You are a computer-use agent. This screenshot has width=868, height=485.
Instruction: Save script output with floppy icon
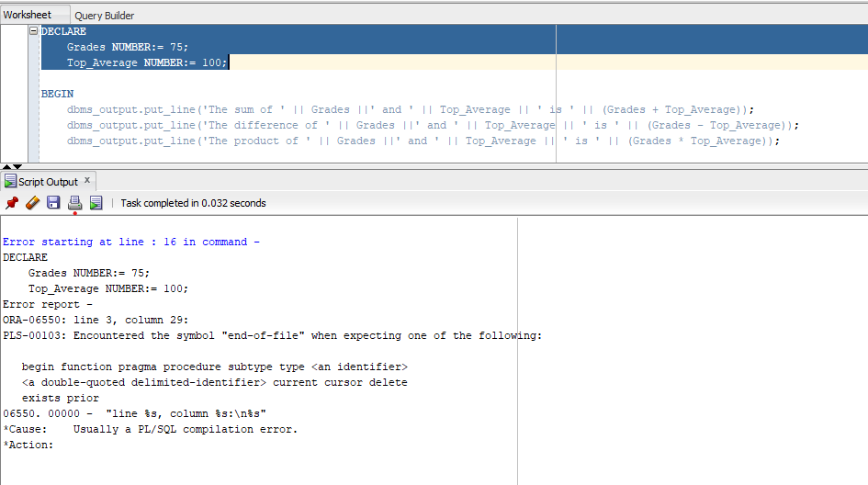53,203
